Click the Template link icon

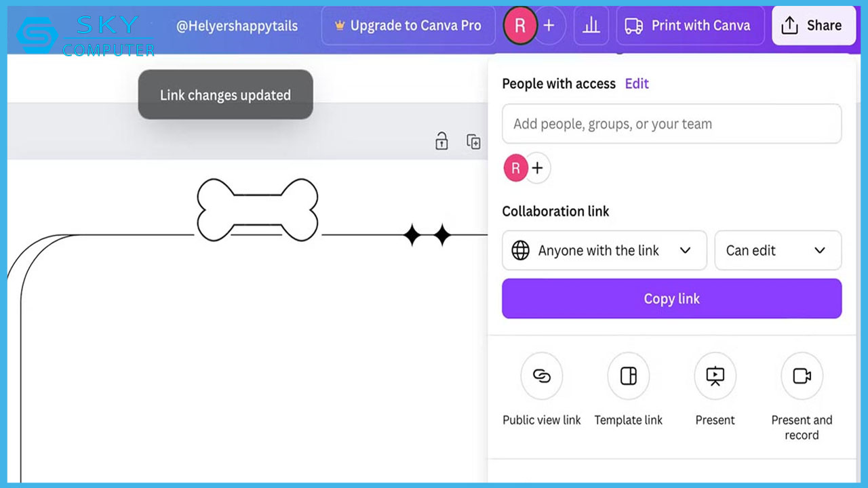click(628, 376)
